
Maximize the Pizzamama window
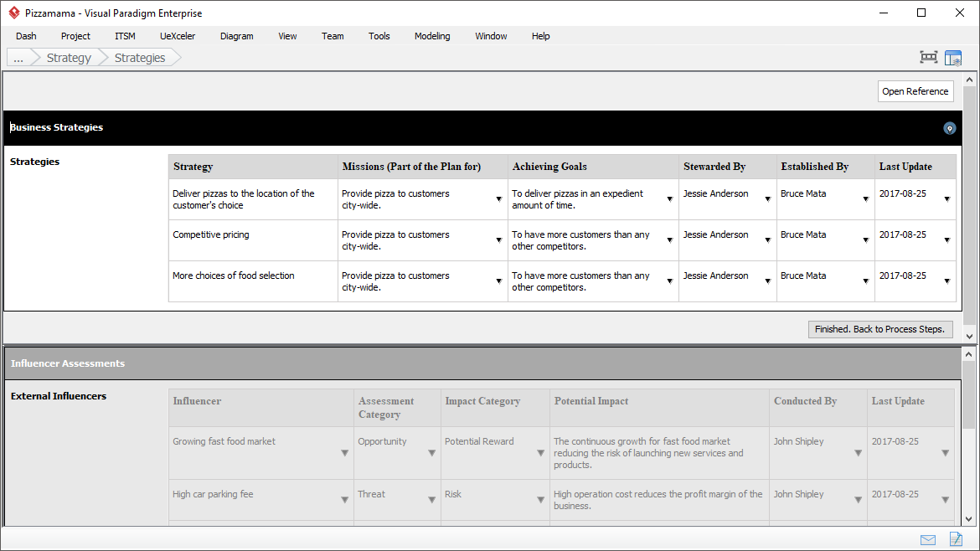coord(921,13)
